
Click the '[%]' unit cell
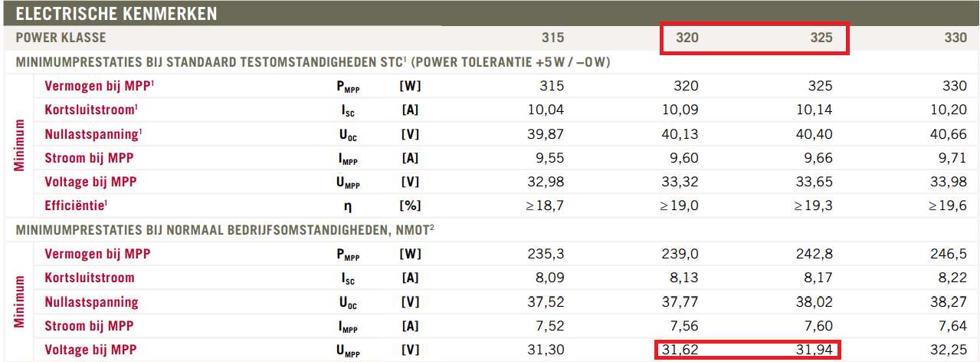[410, 206]
